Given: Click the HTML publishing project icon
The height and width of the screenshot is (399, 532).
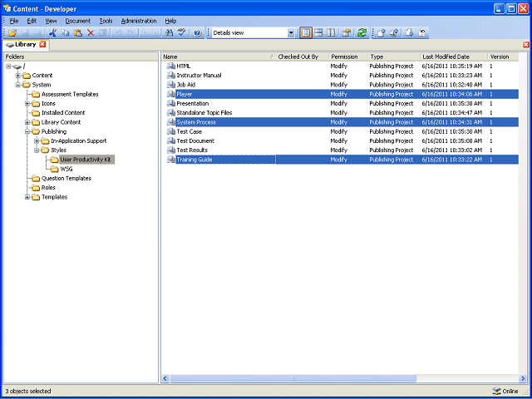Looking at the screenshot, I should coord(170,66).
